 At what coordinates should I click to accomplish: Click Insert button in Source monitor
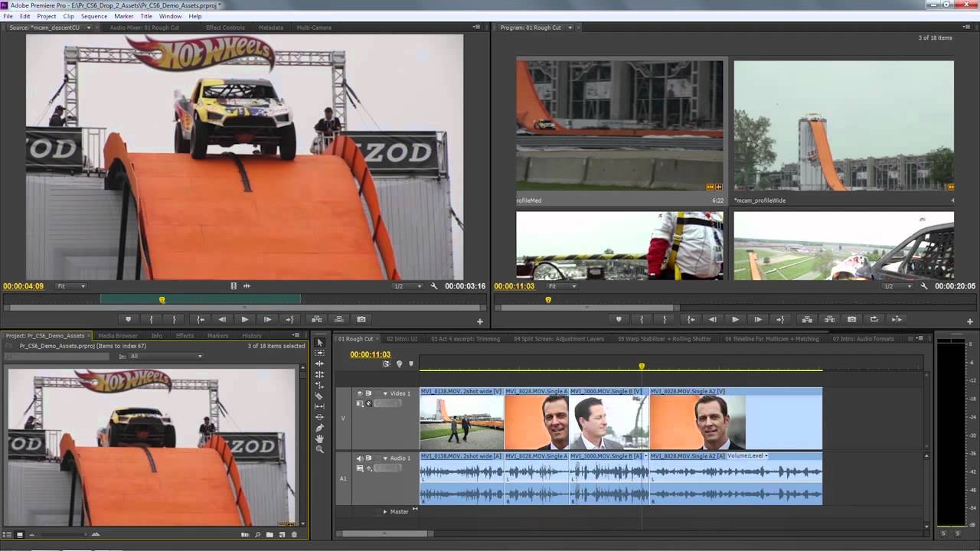coord(316,319)
